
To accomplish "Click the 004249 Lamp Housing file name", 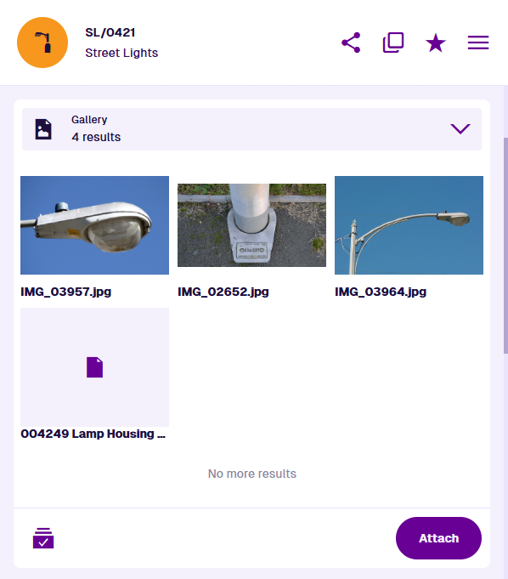I will [x=93, y=434].
